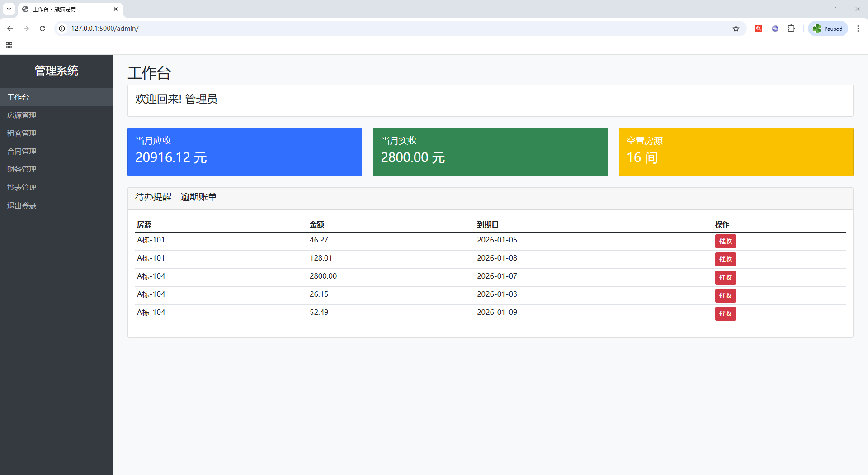Image resolution: width=868 pixels, height=475 pixels.
Task: Open 租客管理 in the sidebar
Action: [x=57, y=133]
